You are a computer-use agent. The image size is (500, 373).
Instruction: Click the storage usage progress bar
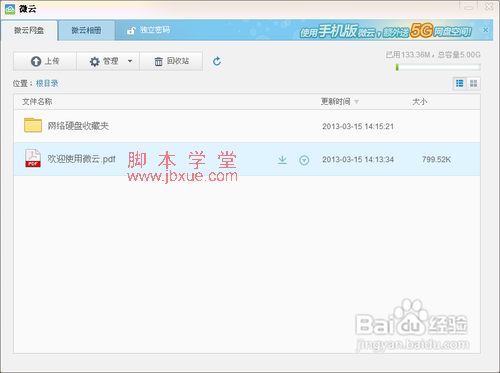(x=438, y=67)
